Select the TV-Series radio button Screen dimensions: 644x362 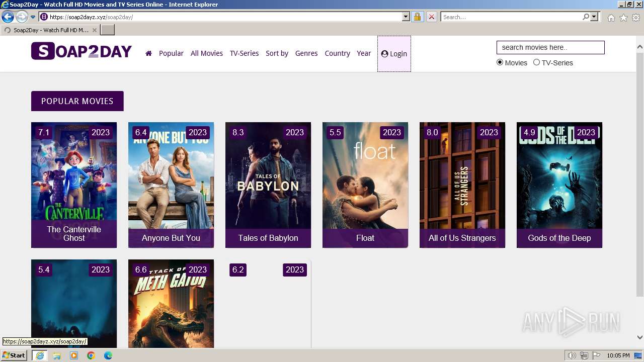536,62
